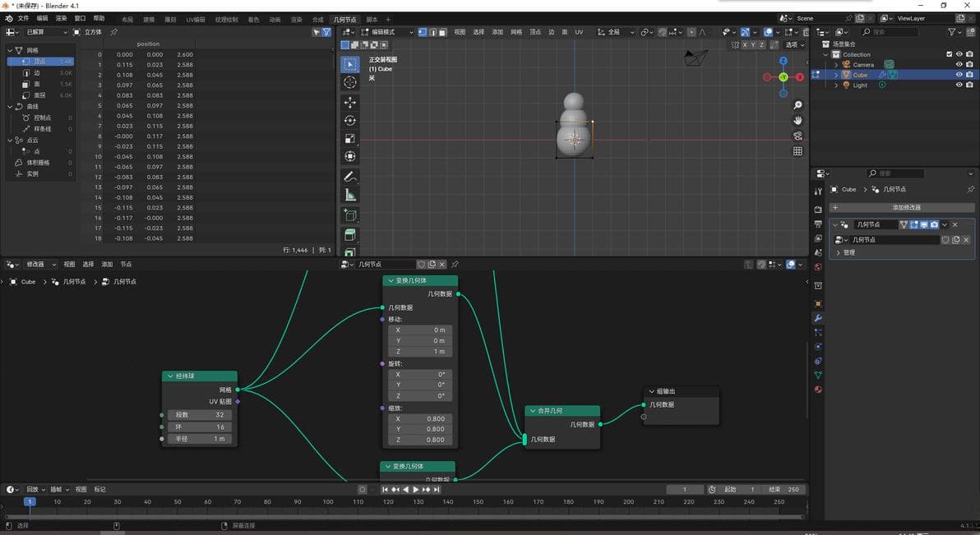This screenshot has width=980, height=535.
Task: Click the timeline current frame field
Action: click(x=684, y=489)
